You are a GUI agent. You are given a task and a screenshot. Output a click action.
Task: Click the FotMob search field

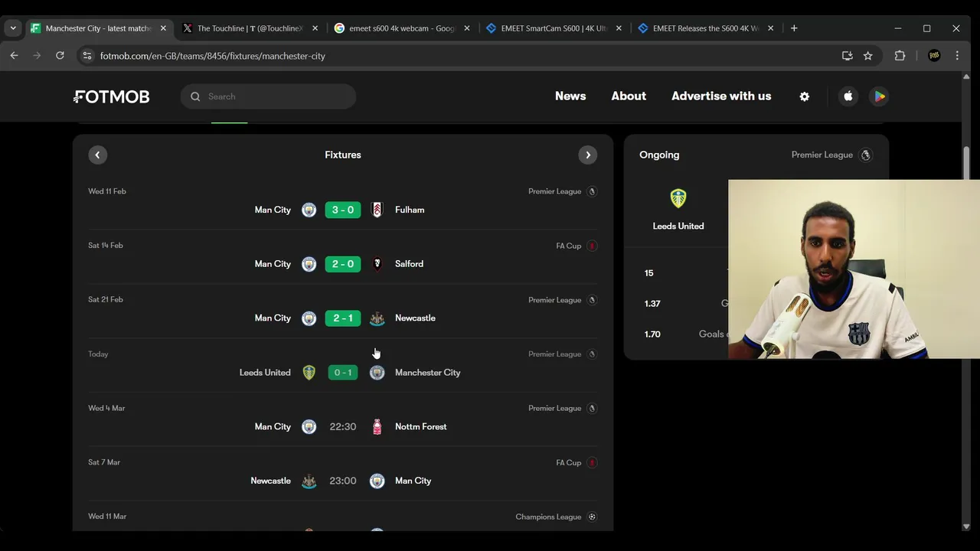(x=268, y=96)
